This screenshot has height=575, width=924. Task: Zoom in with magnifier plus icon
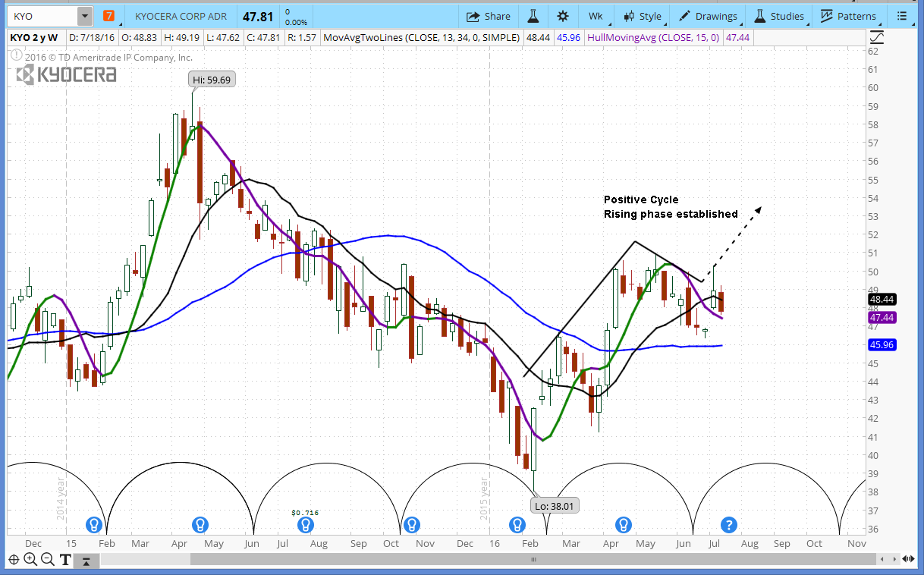point(30,560)
